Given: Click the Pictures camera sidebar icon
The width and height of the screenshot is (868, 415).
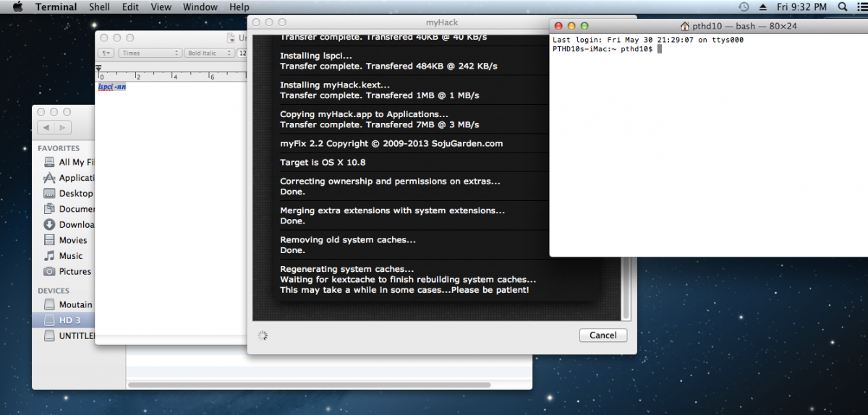Looking at the screenshot, I should 49,272.
